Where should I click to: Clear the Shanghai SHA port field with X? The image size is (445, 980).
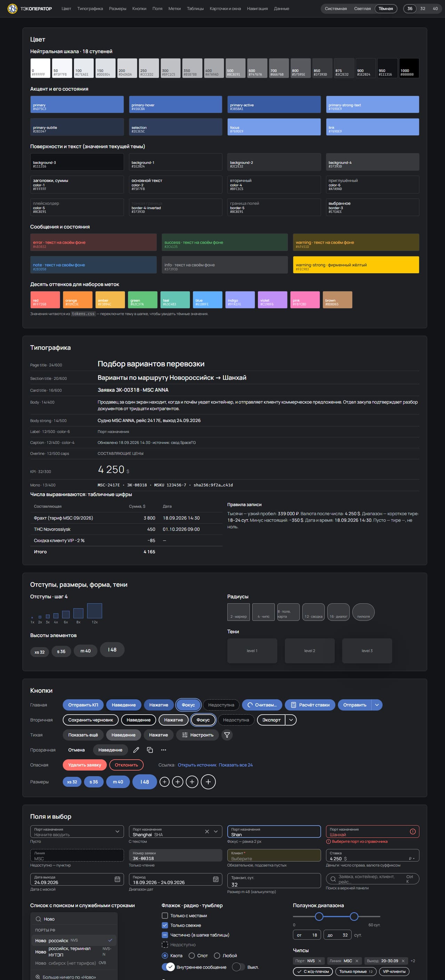pyautogui.click(x=207, y=832)
